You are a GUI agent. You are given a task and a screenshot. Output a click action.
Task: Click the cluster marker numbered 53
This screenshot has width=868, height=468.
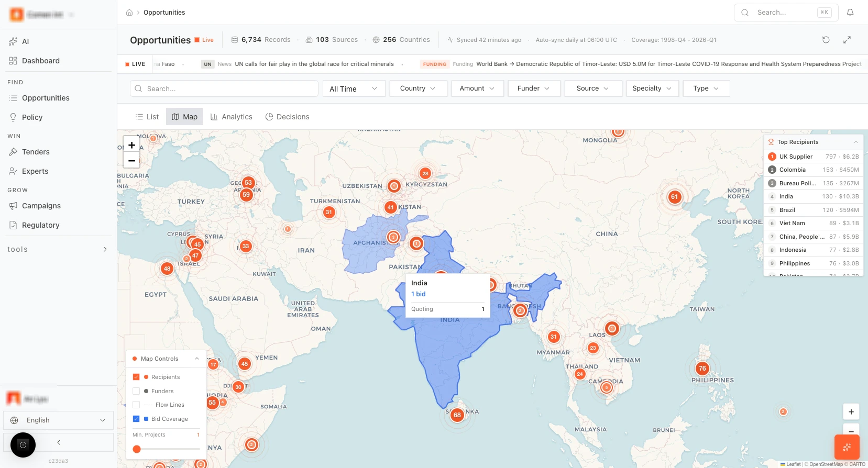pos(248,183)
